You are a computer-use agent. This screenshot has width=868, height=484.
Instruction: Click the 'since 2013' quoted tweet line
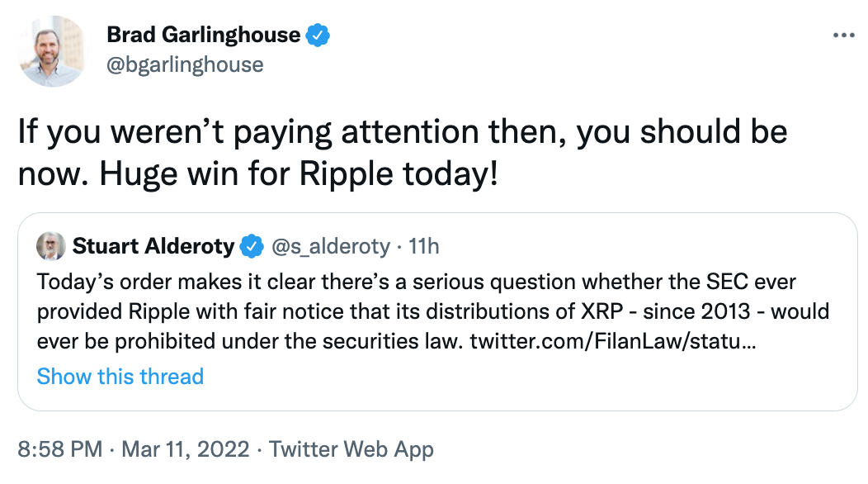coord(433,311)
